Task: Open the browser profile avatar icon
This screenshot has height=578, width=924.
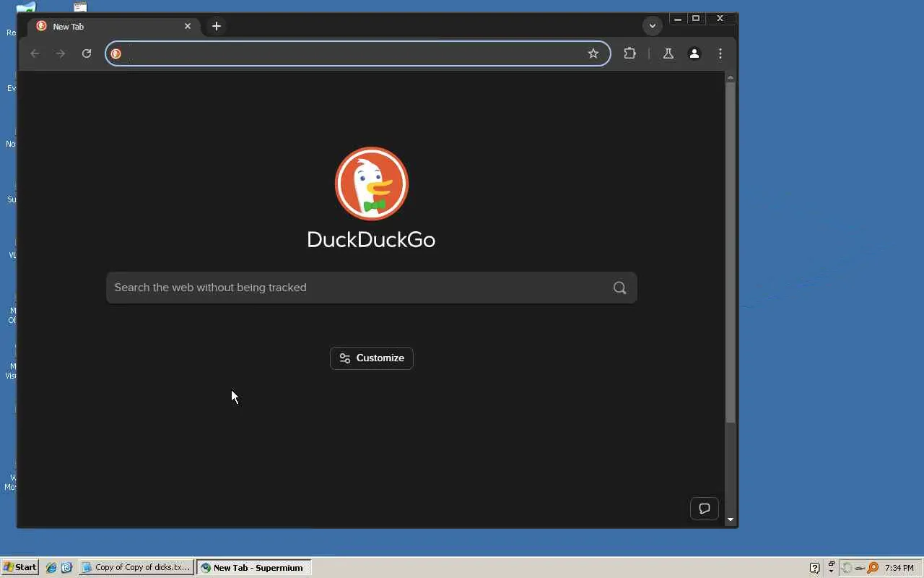Action: coord(694,53)
